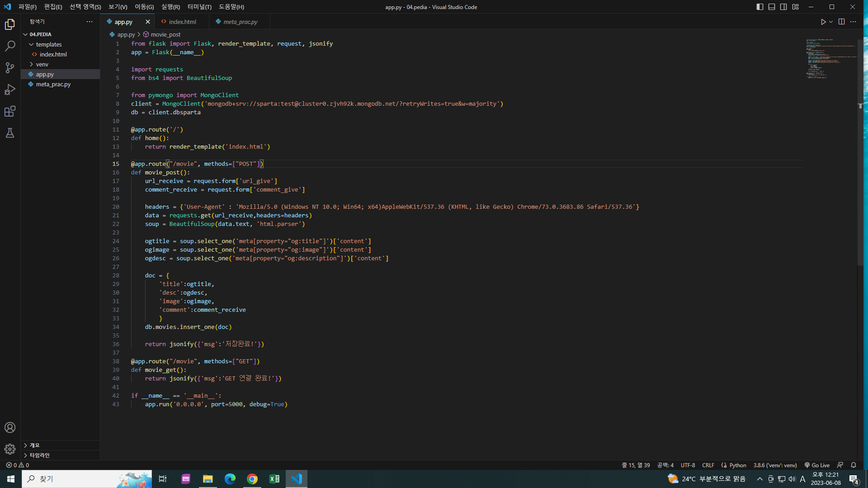
Task: Show hidden system tray icons
Action: [760, 479]
